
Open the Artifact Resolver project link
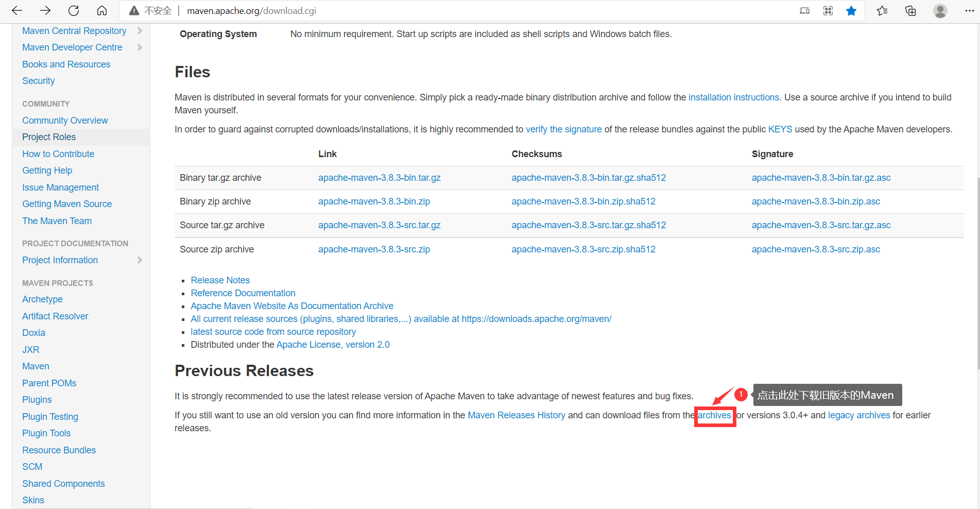coord(55,316)
